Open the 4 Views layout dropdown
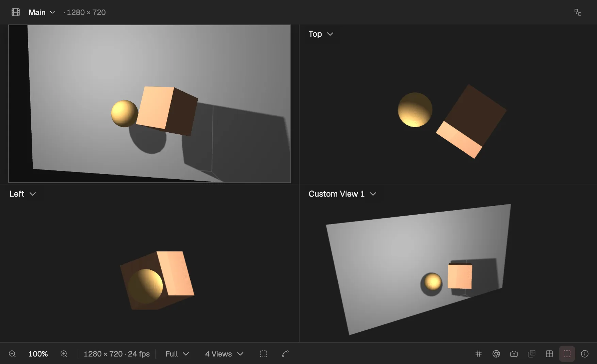The width and height of the screenshot is (597, 364). click(x=224, y=354)
